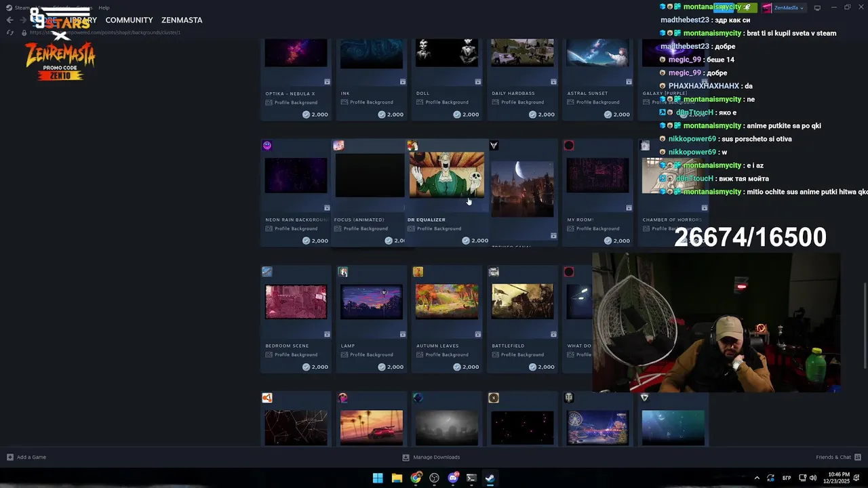
Task: Click game icon above My Room! background
Action: 569,146
